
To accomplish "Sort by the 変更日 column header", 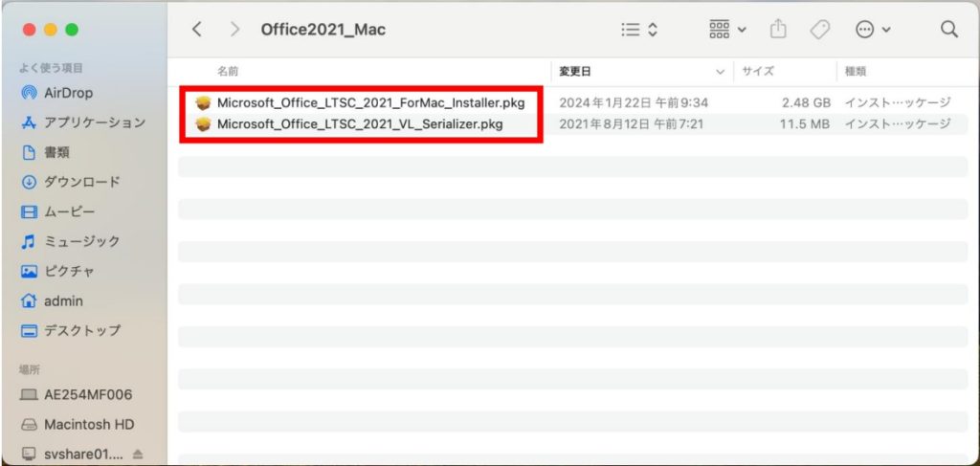I will (574, 72).
